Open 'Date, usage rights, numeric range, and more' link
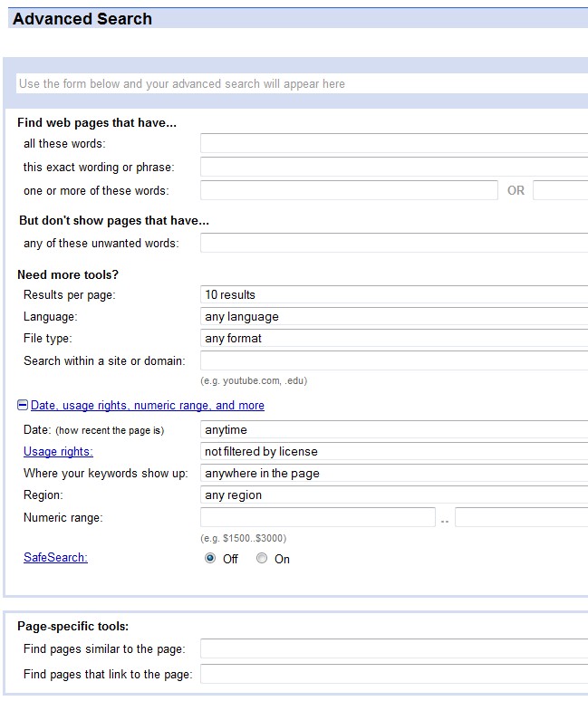This screenshot has width=588, height=701. click(x=147, y=405)
